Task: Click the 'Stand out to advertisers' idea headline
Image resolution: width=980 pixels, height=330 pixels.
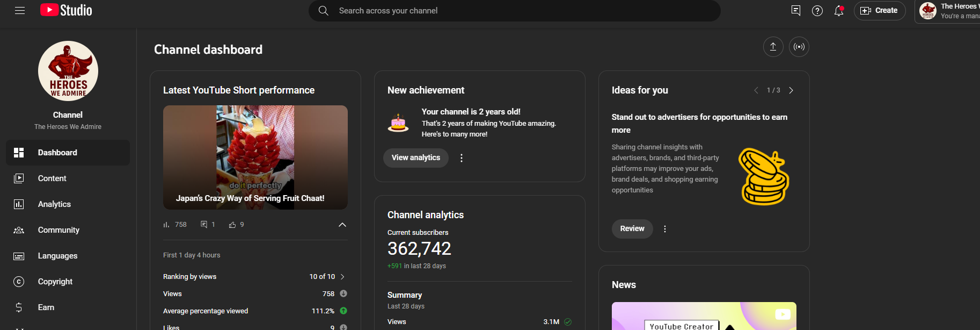Action: click(699, 124)
